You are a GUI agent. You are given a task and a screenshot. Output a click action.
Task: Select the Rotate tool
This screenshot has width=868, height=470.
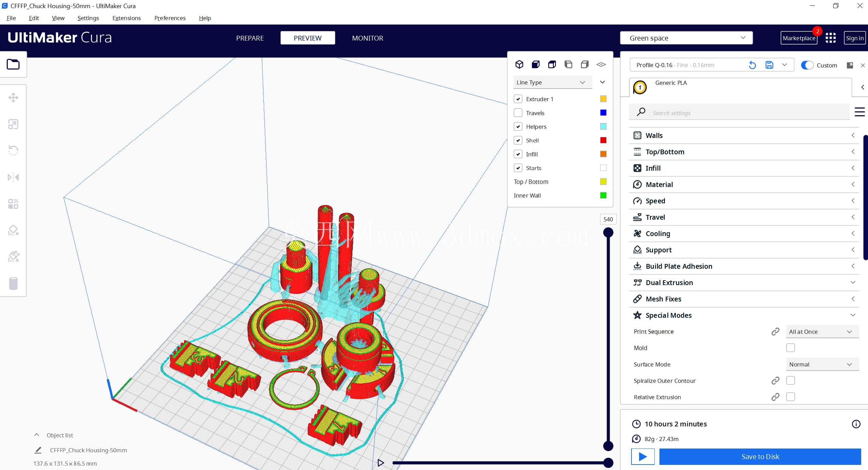(x=13, y=151)
